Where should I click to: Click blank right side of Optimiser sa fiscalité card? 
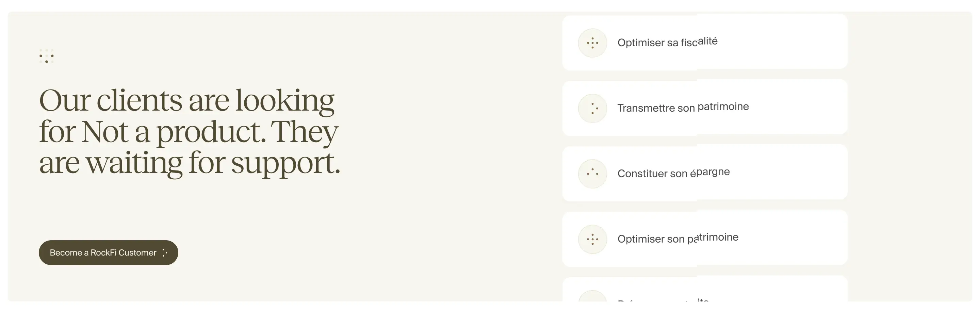coord(791,42)
